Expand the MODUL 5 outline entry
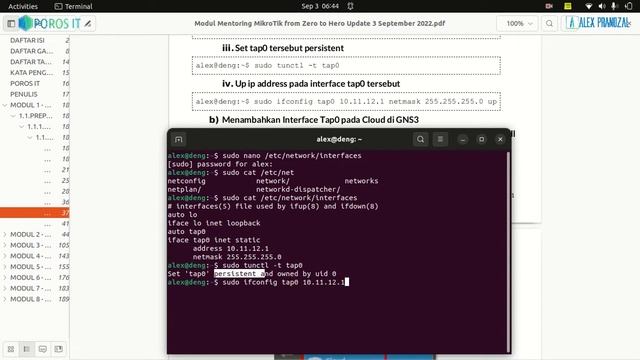This screenshot has width=640, height=360. (x=5, y=267)
